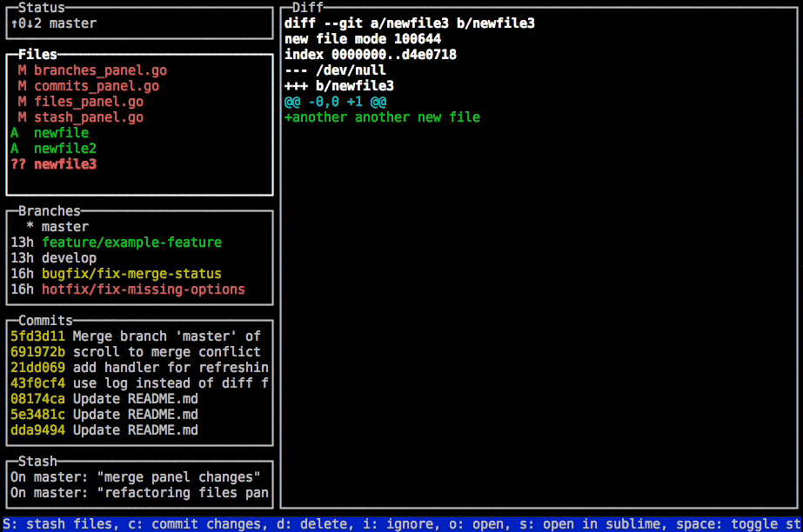
Task: Select stash entry "refactoring files pan"
Action: pyautogui.click(x=139, y=493)
